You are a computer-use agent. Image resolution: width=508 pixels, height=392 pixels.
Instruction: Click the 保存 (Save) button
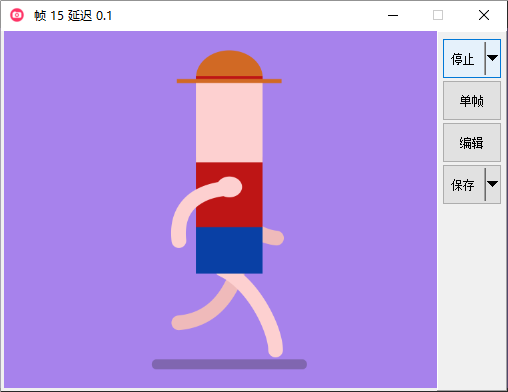(x=464, y=184)
